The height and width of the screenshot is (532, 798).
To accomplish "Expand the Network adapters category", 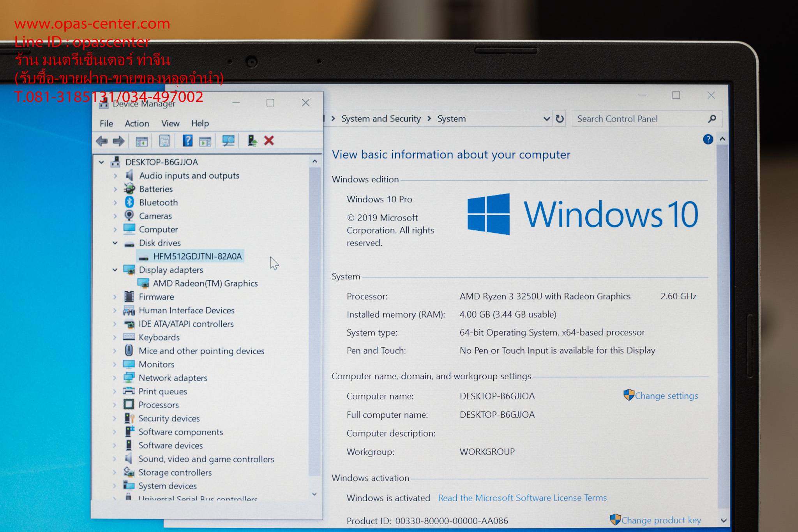I will pyautogui.click(x=115, y=378).
